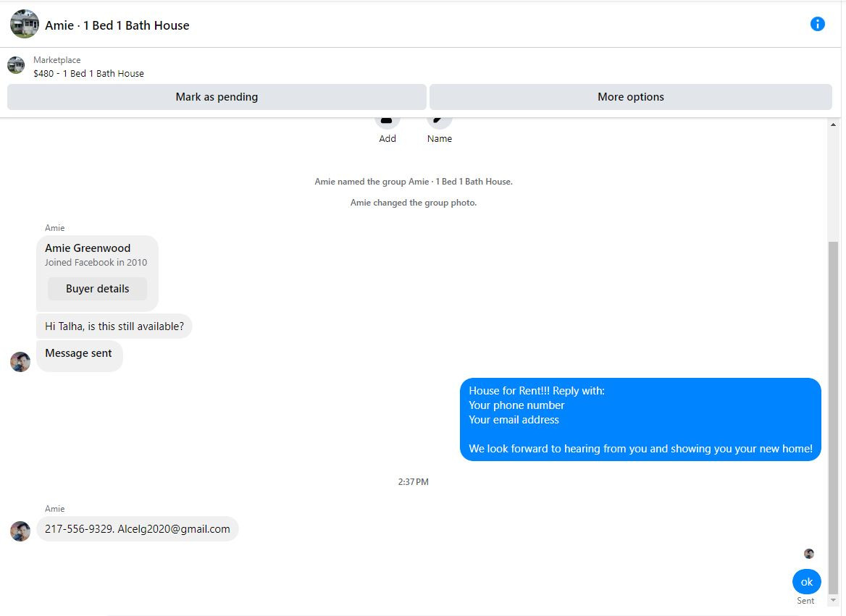Click the scrollbar up arrow
The width and height of the screenshot is (846, 616).
coord(833,125)
